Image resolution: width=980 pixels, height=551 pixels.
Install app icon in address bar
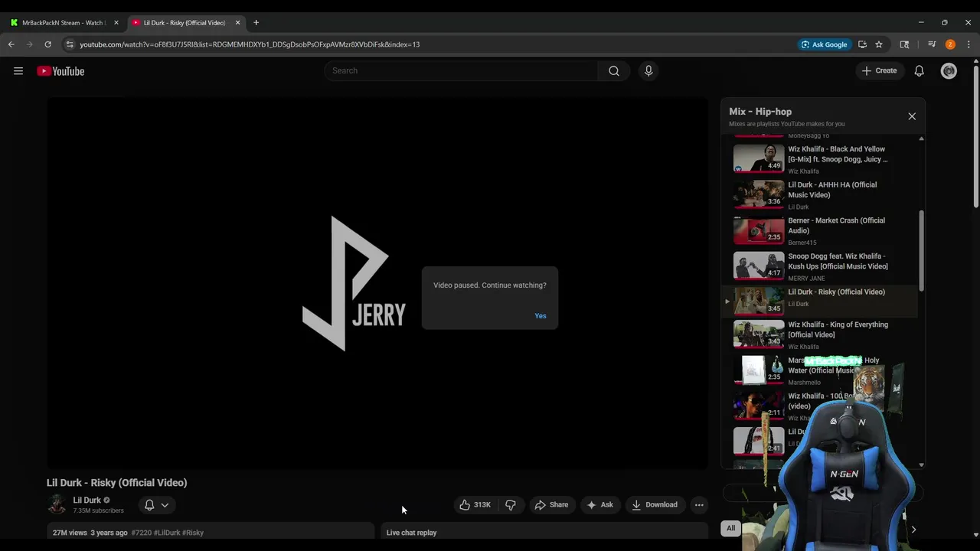[x=862, y=44]
